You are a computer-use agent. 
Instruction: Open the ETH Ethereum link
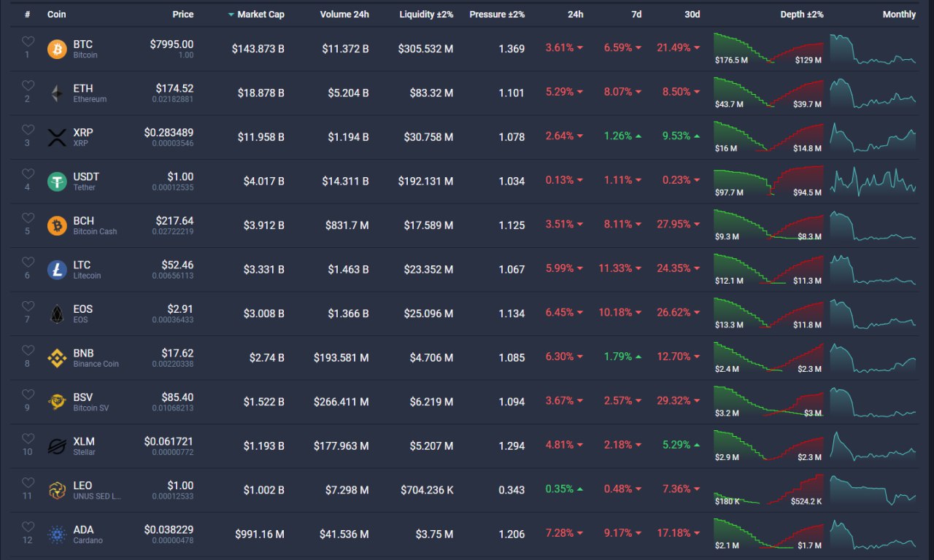[90, 93]
